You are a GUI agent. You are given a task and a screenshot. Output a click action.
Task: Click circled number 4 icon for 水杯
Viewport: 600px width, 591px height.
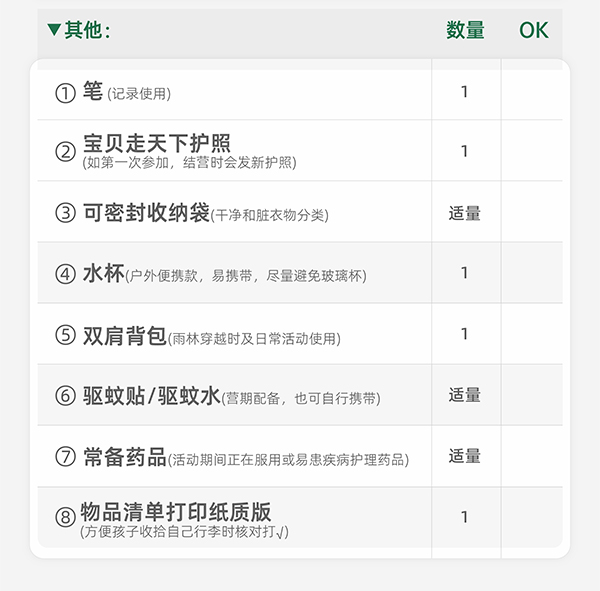[65, 274]
